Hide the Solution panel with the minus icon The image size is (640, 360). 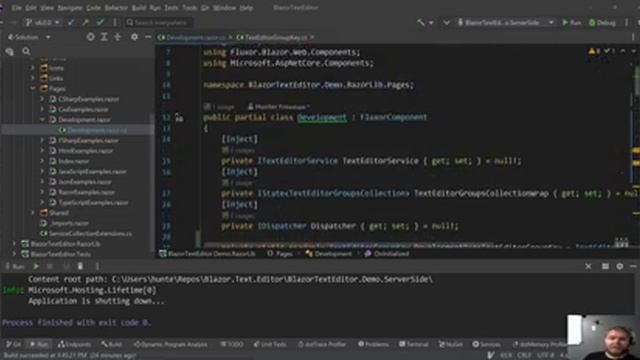[x=148, y=37]
